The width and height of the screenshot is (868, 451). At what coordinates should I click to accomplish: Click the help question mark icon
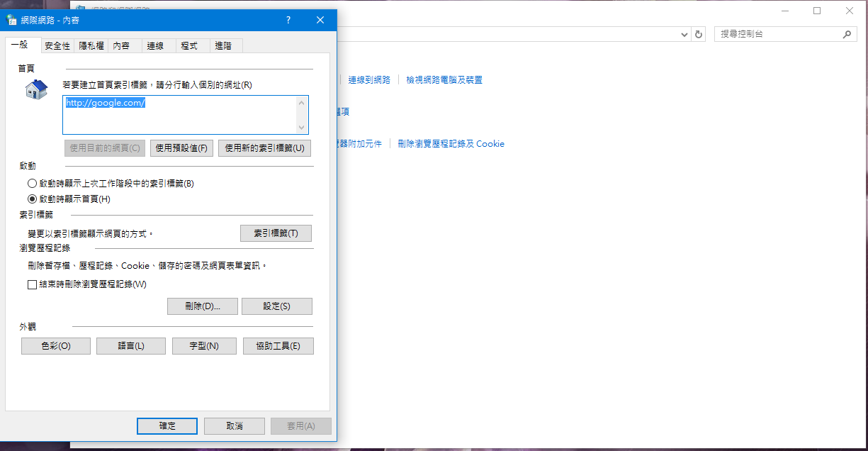288,21
